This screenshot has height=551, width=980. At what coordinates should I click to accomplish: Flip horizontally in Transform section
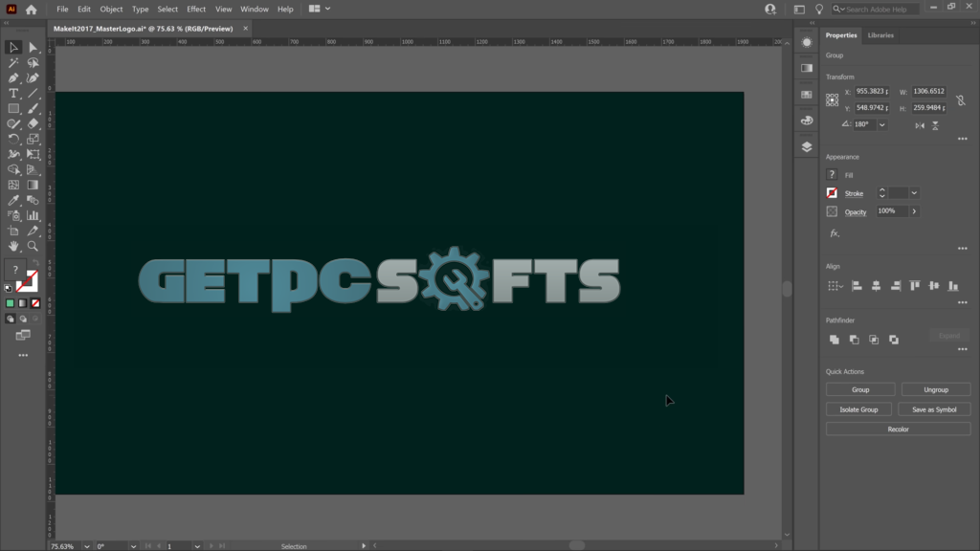click(920, 125)
